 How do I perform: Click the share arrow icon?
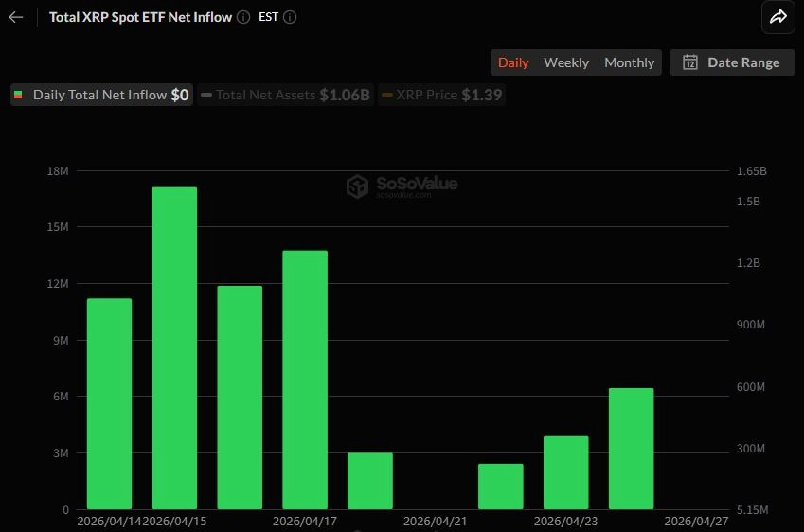coord(777,17)
